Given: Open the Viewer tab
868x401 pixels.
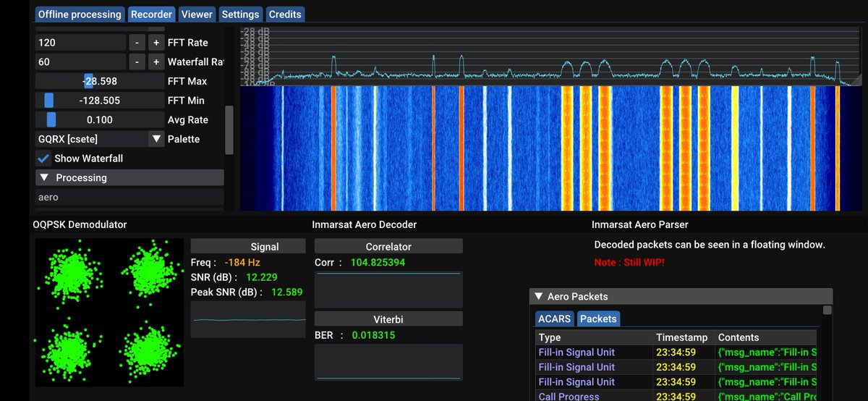Looking at the screenshot, I should (197, 14).
